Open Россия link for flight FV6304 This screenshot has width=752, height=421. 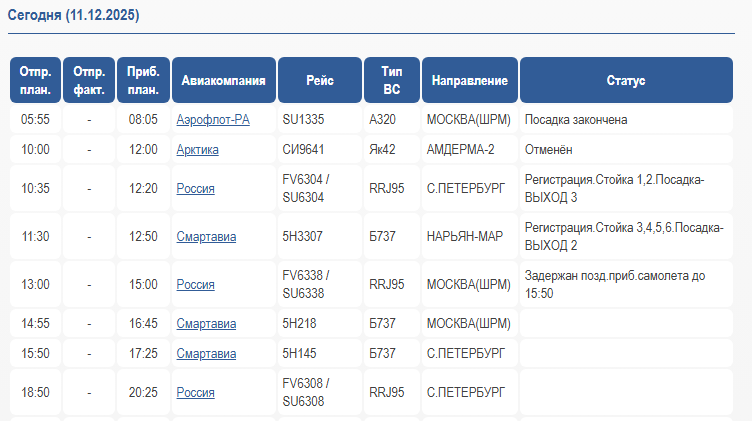[x=195, y=189]
